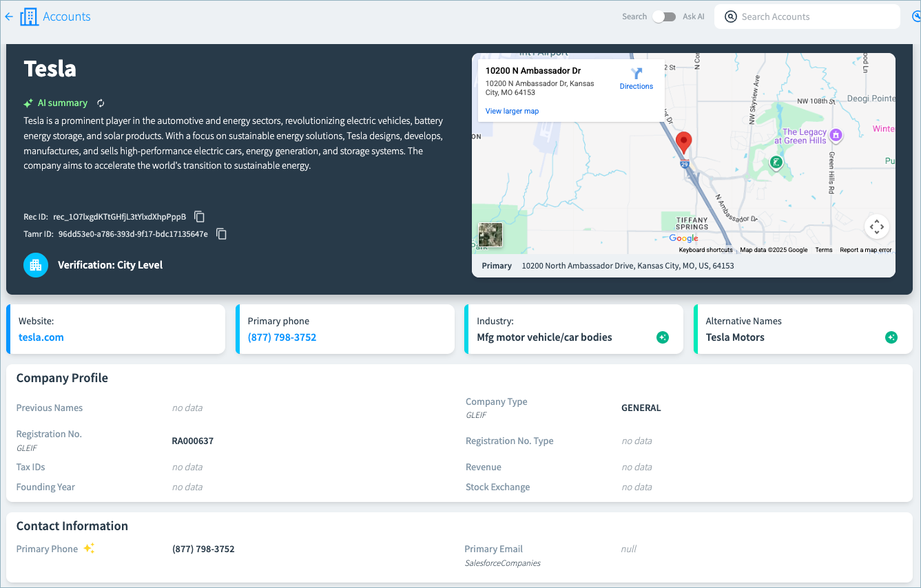Click the AI summary sparkle icon

(x=28, y=103)
